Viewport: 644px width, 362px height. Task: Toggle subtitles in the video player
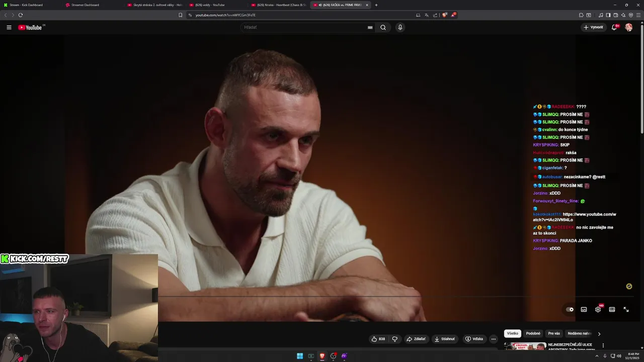pos(584,309)
